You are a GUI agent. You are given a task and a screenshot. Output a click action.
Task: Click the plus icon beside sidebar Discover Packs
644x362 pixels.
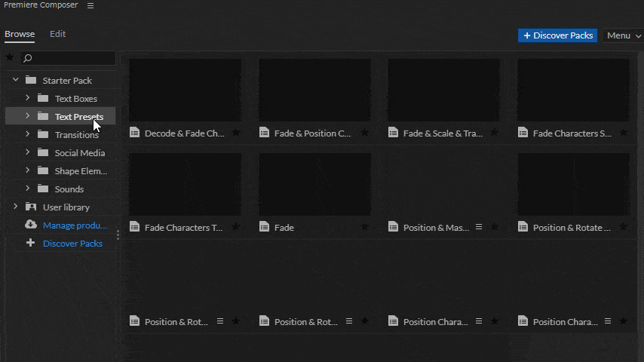pyautogui.click(x=30, y=243)
